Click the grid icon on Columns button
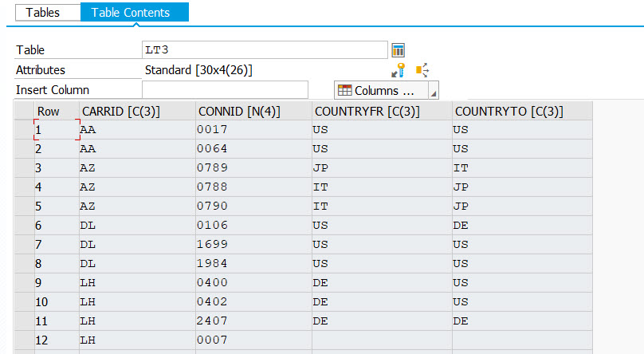 (344, 90)
